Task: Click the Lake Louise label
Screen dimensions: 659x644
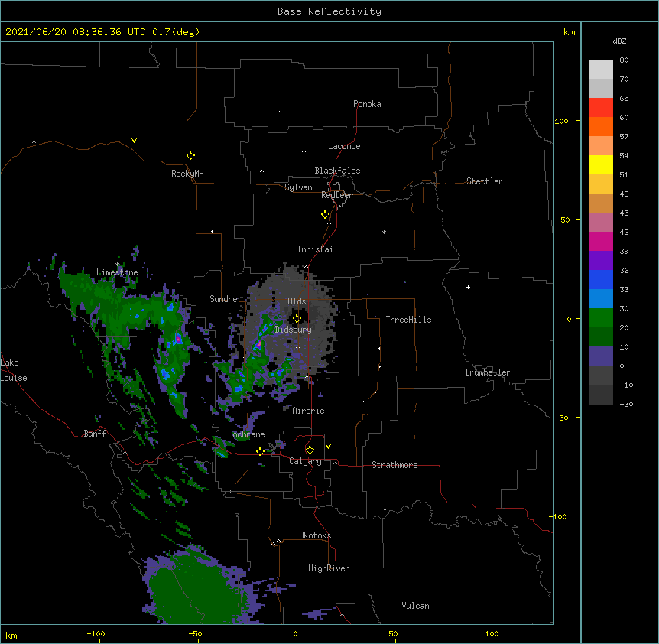Action: click(x=14, y=370)
